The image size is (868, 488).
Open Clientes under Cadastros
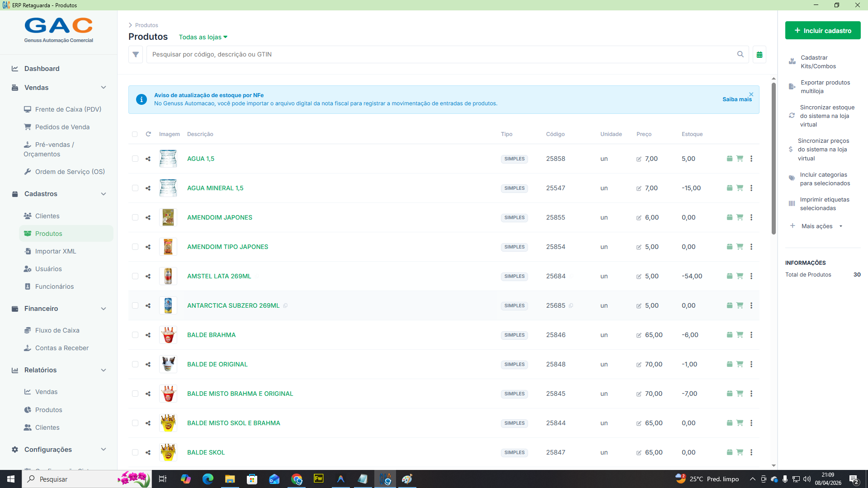[47, 216]
